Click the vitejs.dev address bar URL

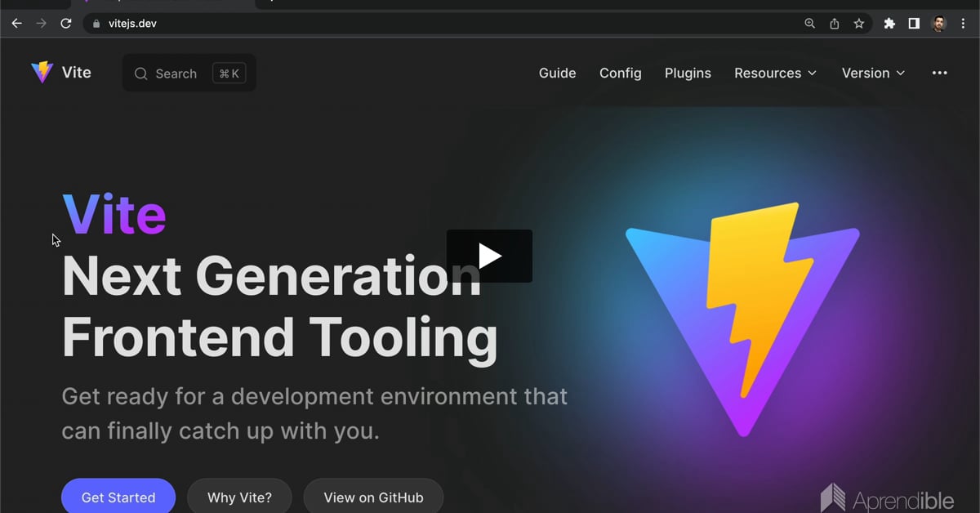(x=132, y=24)
